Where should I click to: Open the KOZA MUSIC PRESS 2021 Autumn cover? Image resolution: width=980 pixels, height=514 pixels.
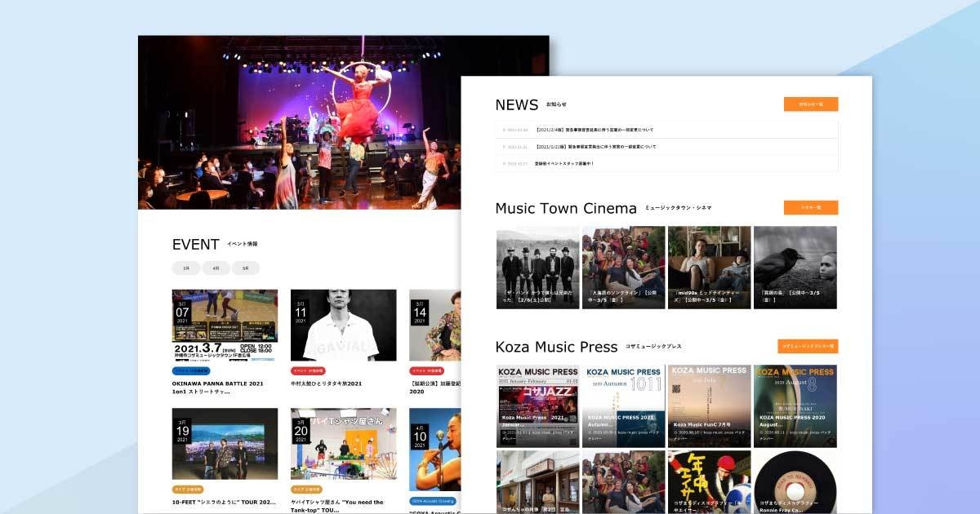[x=624, y=406]
